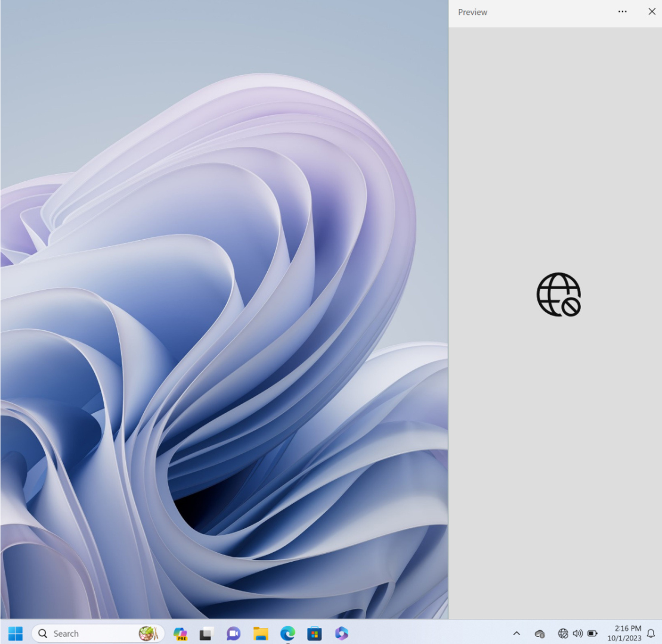Click the no-connection globe in Preview pane
Viewport: 662px width, 644px height.
point(559,295)
